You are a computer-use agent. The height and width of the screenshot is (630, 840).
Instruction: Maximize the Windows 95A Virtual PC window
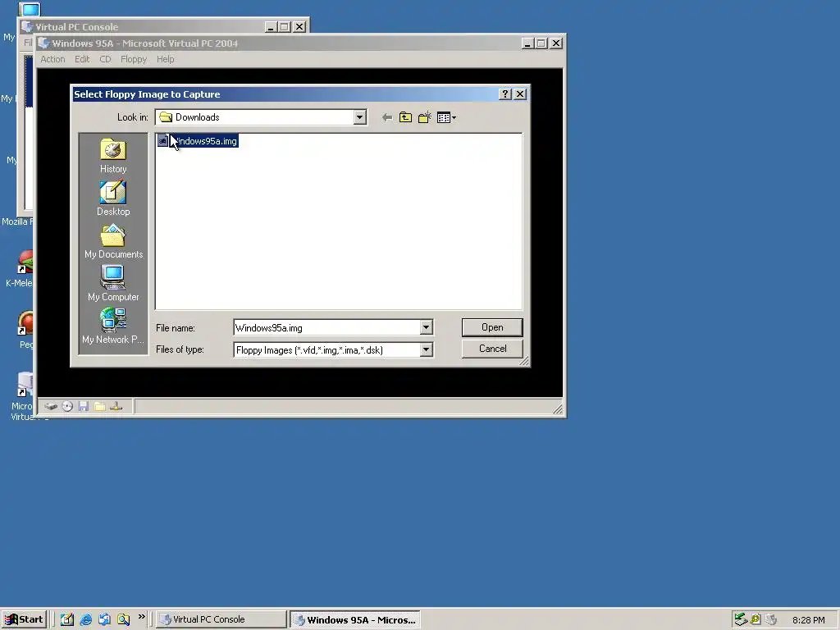(541, 43)
